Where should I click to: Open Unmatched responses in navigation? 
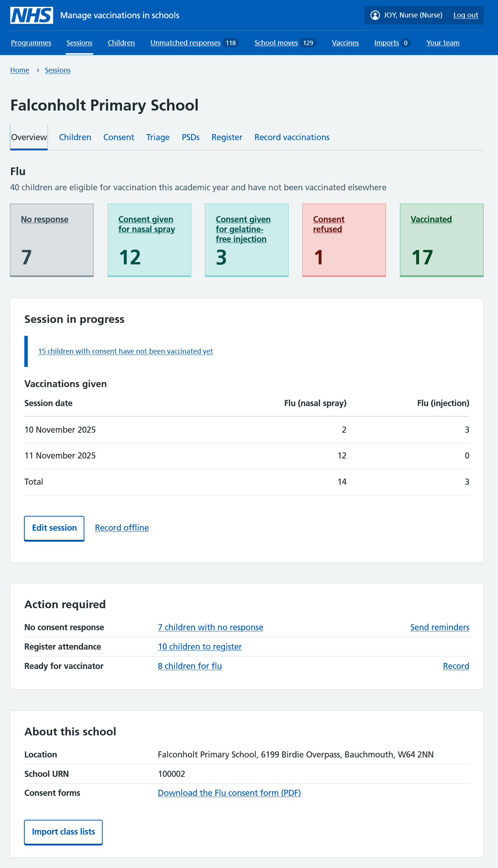[186, 43]
